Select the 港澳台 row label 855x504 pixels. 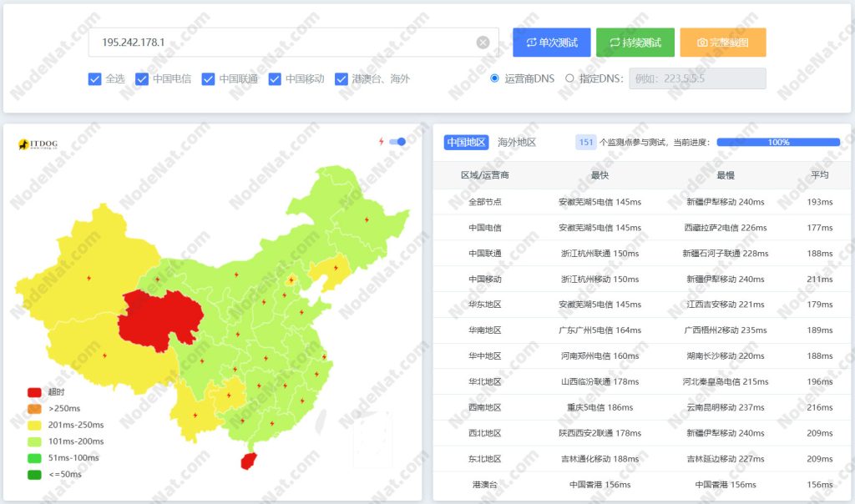pyautogui.click(x=485, y=484)
